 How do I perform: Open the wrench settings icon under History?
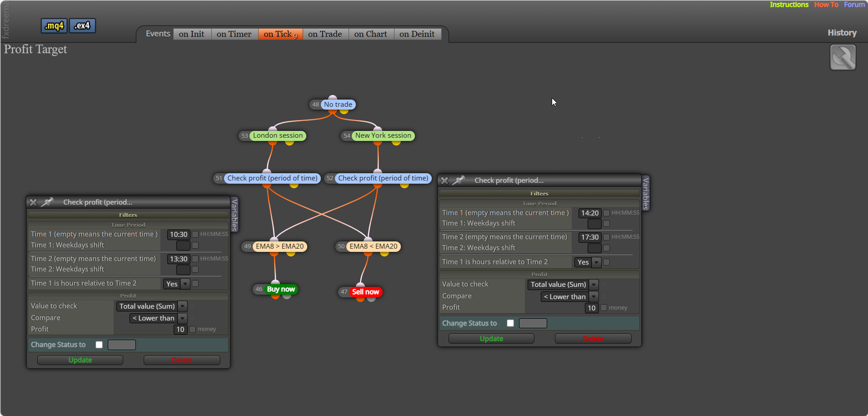pyautogui.click(x=843, y=57)
